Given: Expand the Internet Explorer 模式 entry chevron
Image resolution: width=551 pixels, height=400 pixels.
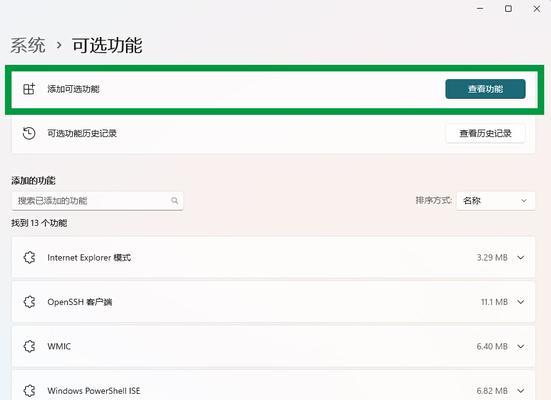Looking at the screenshot, I should click(521, 258).
